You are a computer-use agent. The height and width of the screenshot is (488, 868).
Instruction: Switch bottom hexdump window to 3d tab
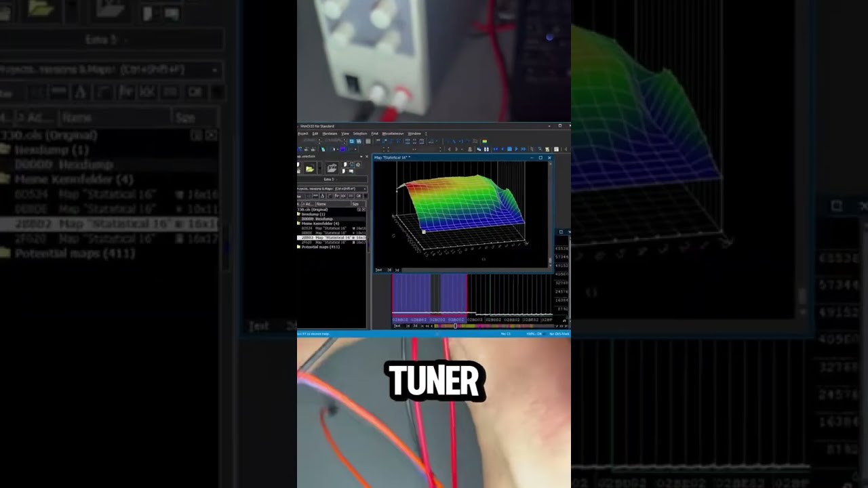pos(415,326)
